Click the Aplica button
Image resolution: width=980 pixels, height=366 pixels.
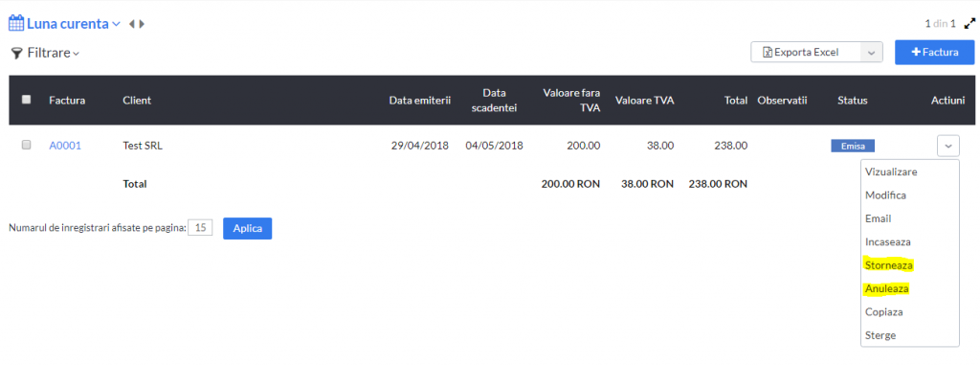248,228
